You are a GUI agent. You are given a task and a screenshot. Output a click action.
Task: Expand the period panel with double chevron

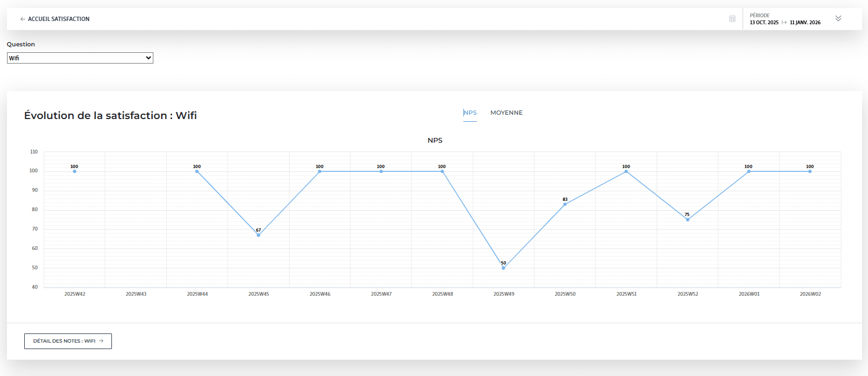coord(838,18)
